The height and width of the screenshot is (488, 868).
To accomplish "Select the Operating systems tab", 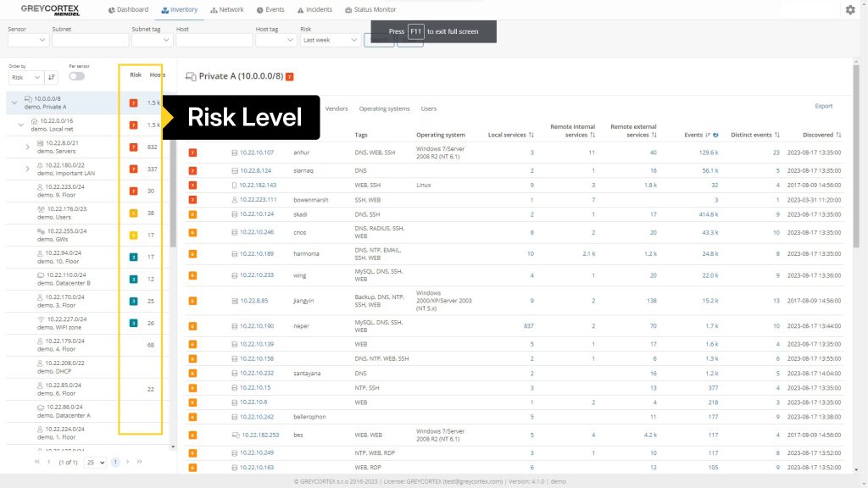I will click(384, 108).
